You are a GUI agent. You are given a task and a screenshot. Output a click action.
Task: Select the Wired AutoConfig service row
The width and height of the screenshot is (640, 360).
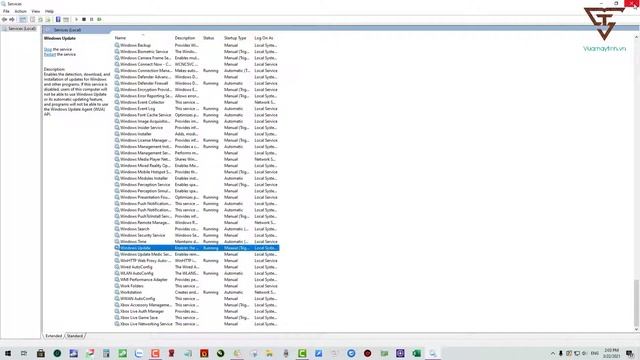pos(197,267)
